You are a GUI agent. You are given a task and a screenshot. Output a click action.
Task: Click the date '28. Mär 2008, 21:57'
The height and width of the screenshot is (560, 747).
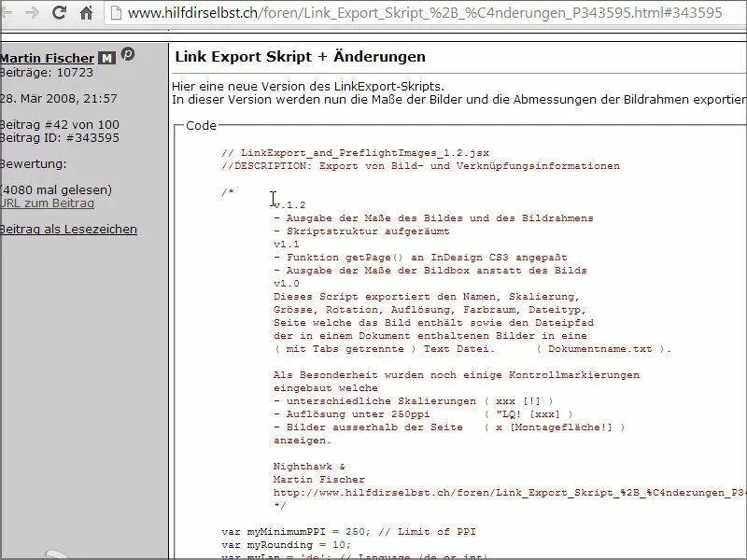pyautogui.click(x=58, y=99)
